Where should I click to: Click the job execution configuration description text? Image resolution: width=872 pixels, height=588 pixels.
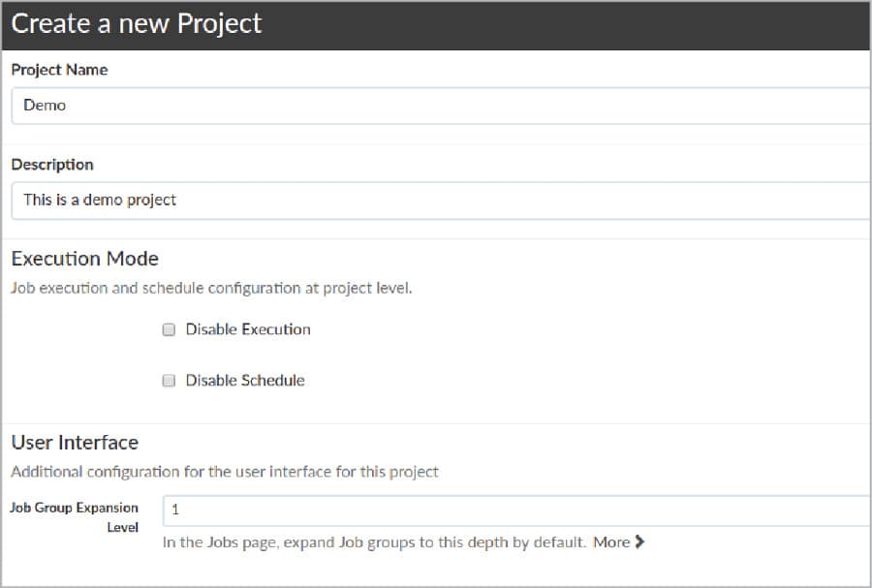pos(211,289)
